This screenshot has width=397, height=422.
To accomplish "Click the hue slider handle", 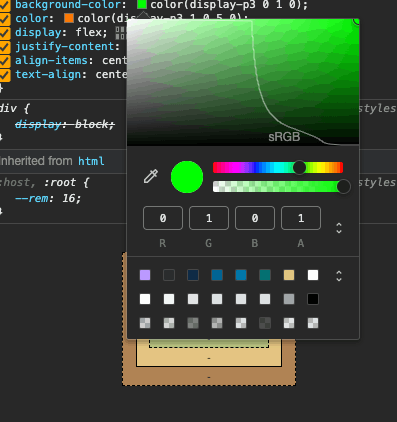I will (299, 167).
